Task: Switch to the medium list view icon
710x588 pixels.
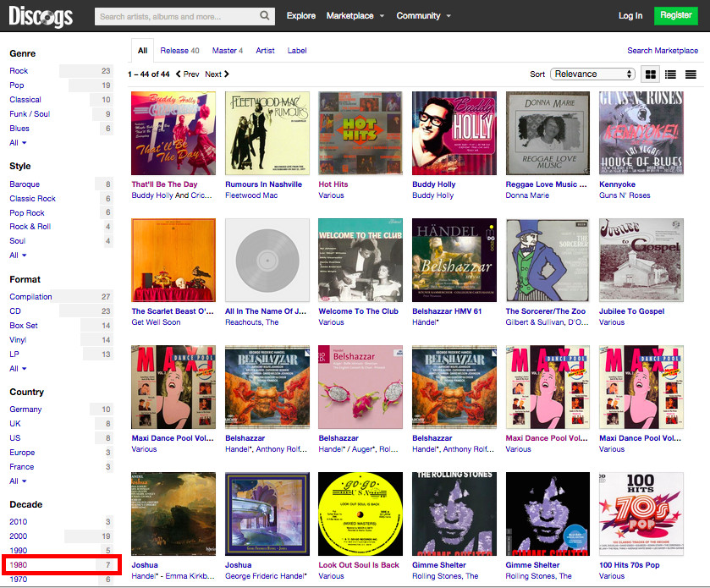Action: click(670, 74)
